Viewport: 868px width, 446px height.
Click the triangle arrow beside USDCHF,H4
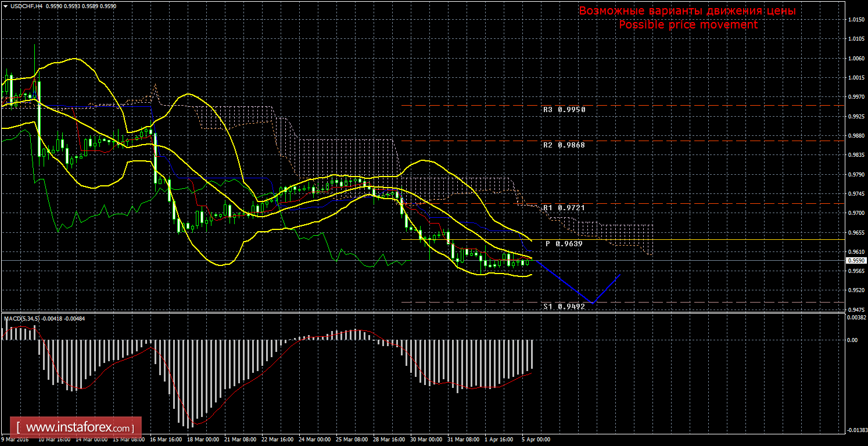tap(5, 6)
